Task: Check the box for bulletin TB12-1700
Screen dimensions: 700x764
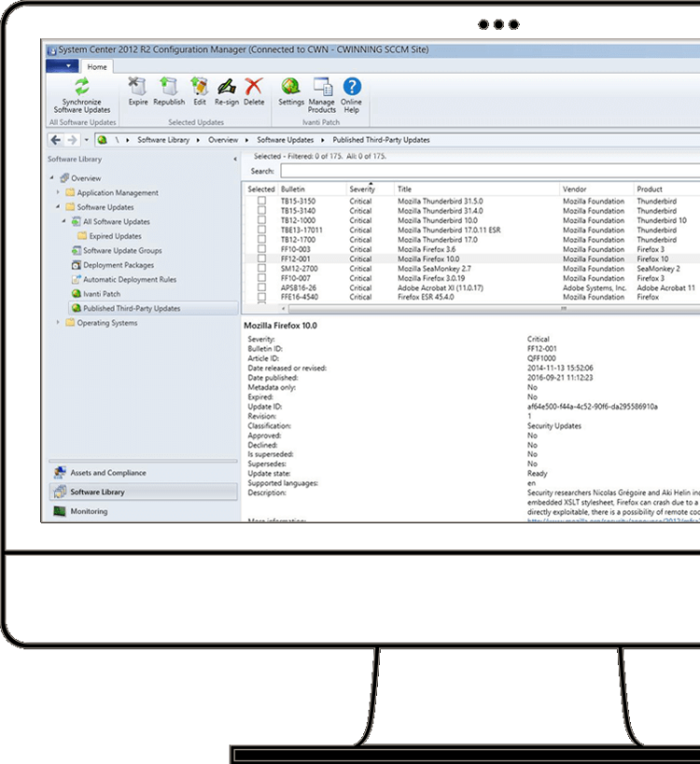Action: pos(262,239)
